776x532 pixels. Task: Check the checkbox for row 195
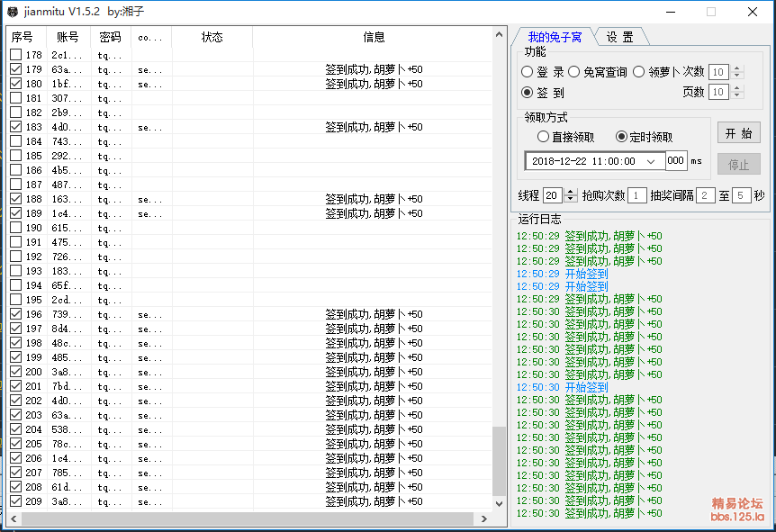coord(16,300)
